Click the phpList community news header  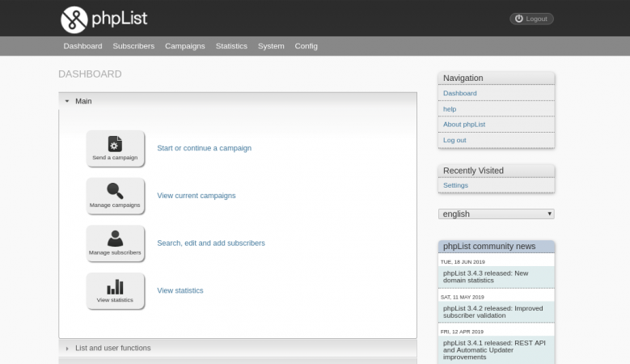point(497,246)
